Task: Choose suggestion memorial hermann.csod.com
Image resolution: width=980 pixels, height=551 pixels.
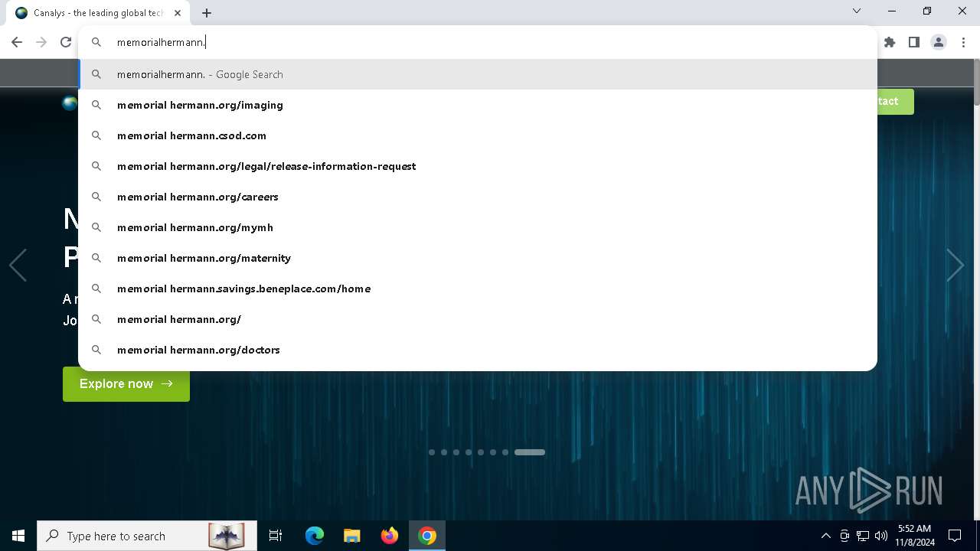Action: 478,135
